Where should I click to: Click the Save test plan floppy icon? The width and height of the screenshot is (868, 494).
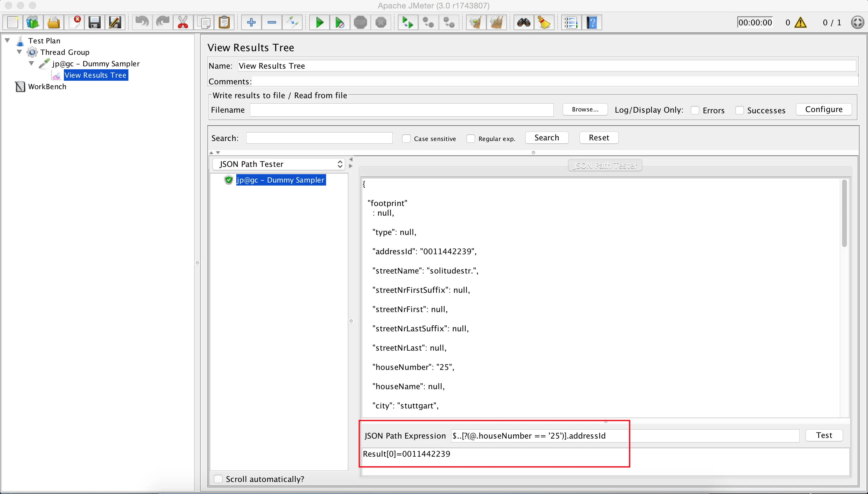(x=94, y=22)
